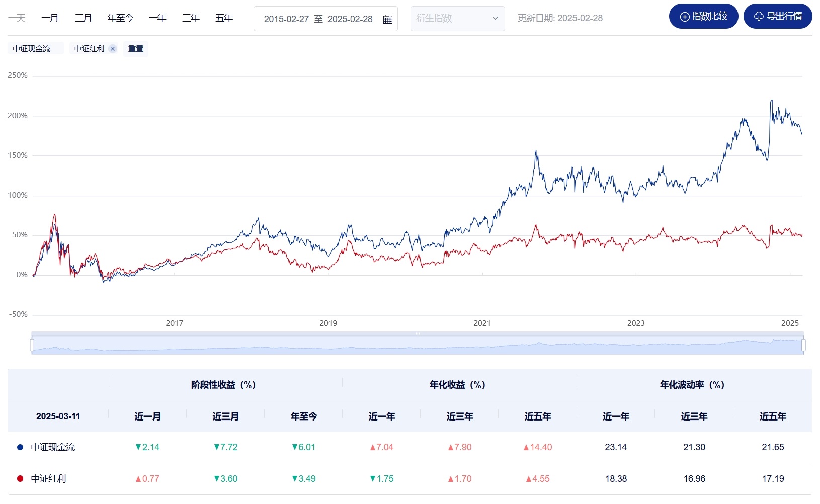Click the plus icon on 指数比较 button
Viewport: 820px width, 504px height.
click(684, 16)
